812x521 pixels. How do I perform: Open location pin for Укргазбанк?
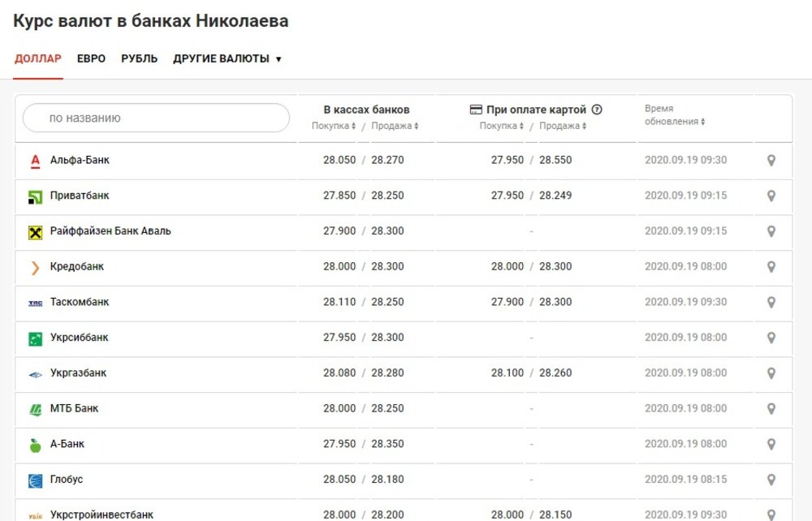pyautogui.click(x=771, y=373)
